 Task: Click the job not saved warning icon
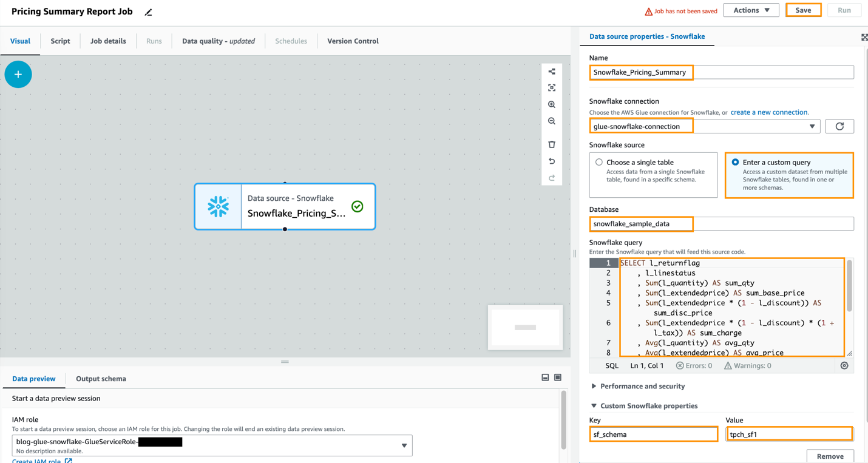tap(648, 11)
